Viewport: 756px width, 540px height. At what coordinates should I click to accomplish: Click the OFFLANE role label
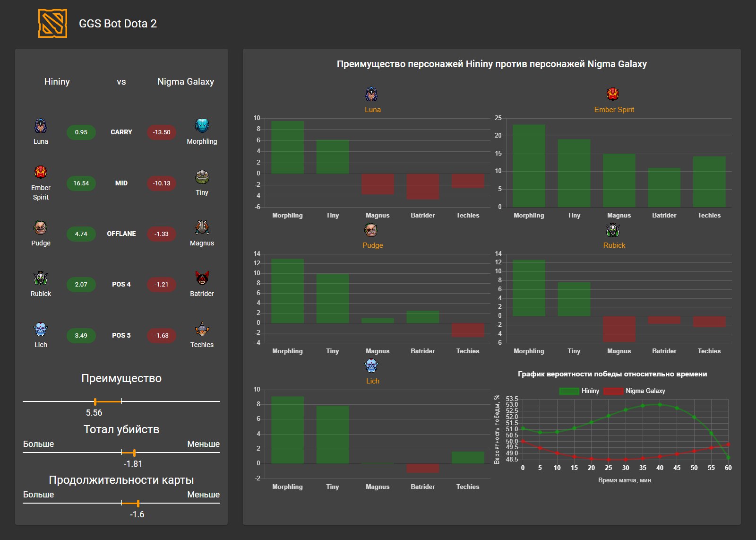pyautogui.click(x=121, y=234)
